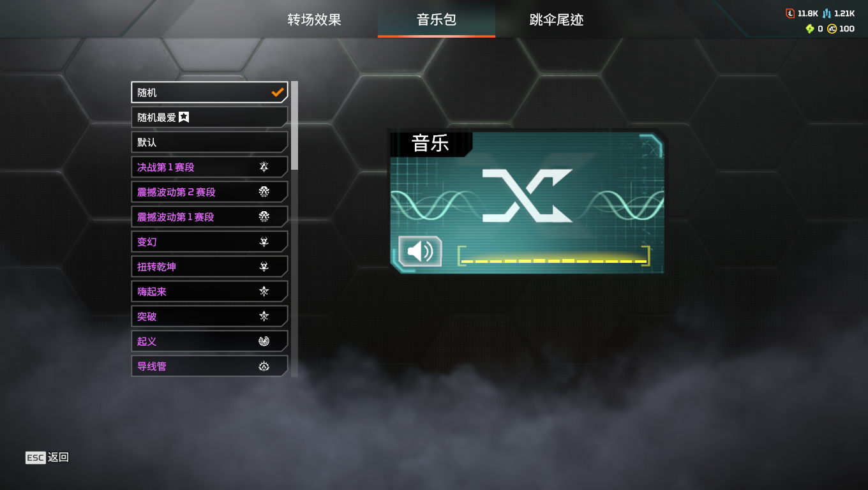The image size is (868, 490).
Task: Click the music list scrollbar
Action: [294, 125]
